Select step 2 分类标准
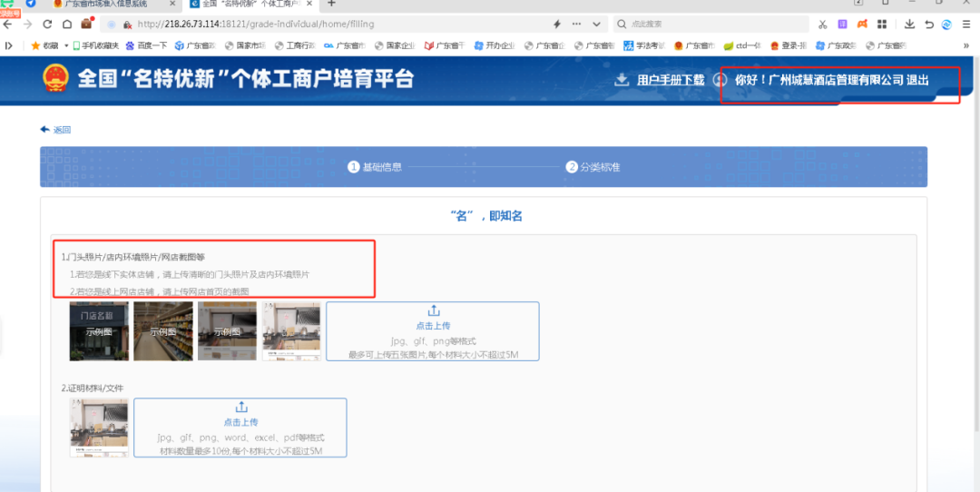980x492 pixels. (593, 167)
